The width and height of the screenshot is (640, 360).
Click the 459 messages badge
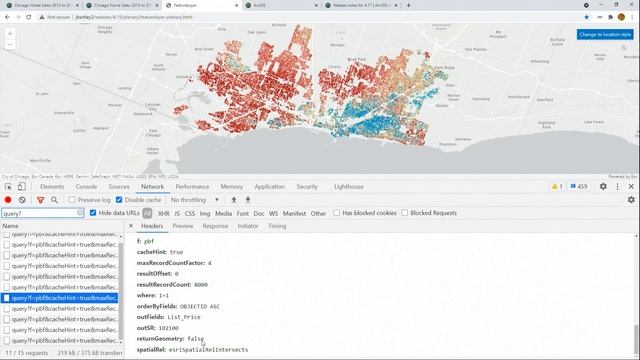(579, 187)
